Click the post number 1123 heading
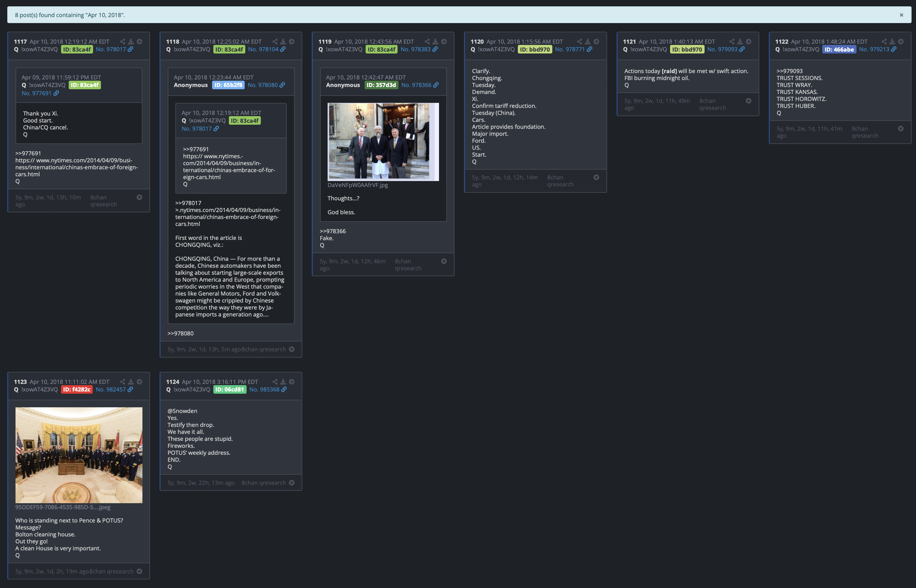The image size is (916, 588). pyautogui.click(x=20, y=382)
